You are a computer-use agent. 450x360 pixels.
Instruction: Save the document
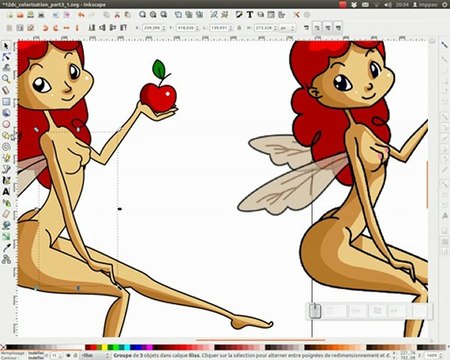[x=31, y=15]
